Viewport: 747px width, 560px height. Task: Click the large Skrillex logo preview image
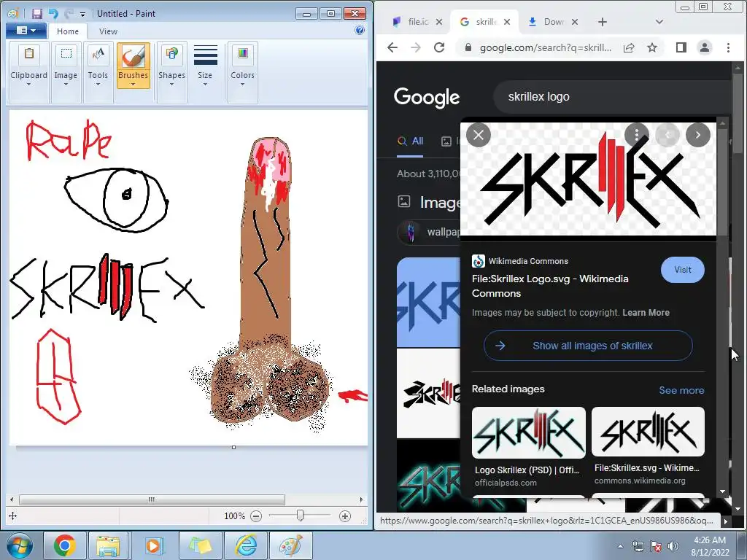(589, 179)
